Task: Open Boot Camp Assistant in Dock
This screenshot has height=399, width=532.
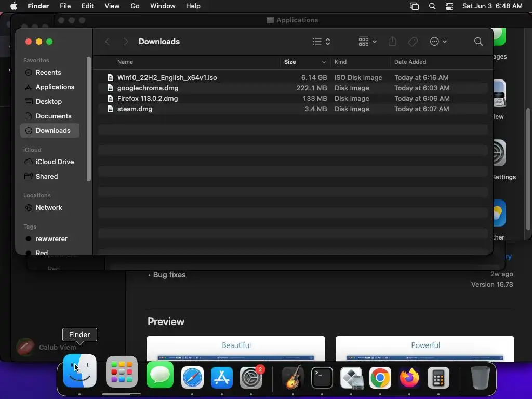Action: click(351, 378)
